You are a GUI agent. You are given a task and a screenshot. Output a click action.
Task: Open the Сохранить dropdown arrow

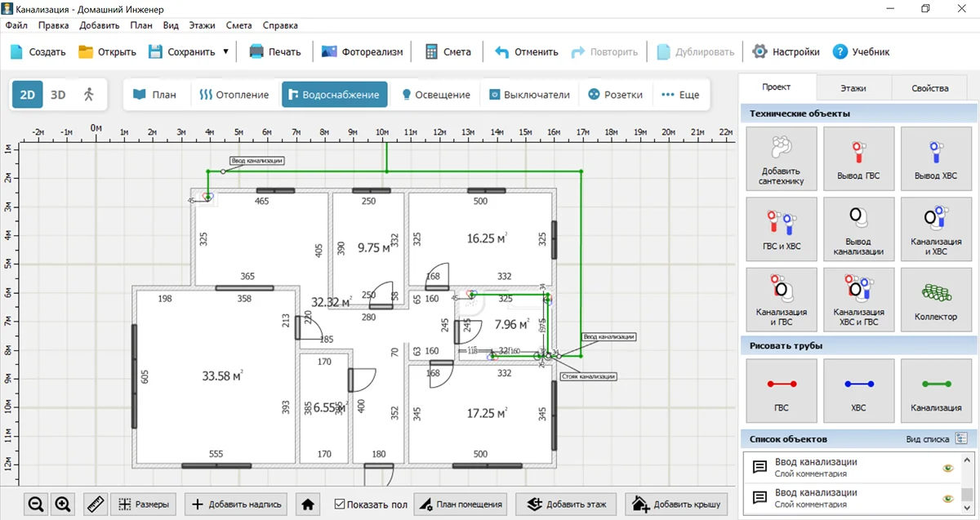coord(225,51)
